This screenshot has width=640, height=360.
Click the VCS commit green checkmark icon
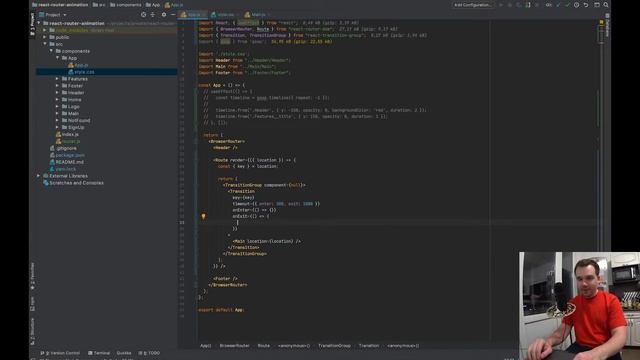(567, 5)
